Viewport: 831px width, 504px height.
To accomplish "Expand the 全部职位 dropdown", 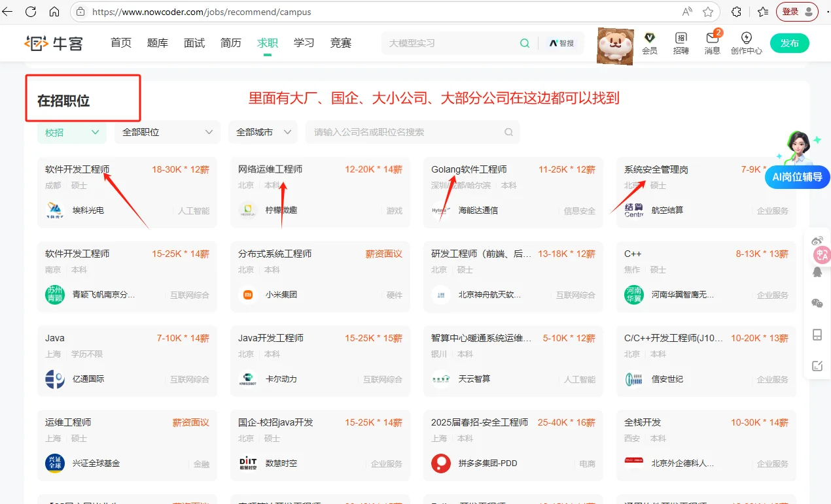I will pos(168,132).
